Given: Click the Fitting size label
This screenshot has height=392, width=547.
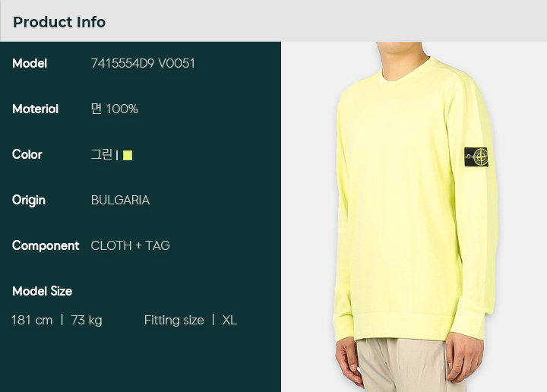Looking at the screenshot, I should [x=174, y=320].
